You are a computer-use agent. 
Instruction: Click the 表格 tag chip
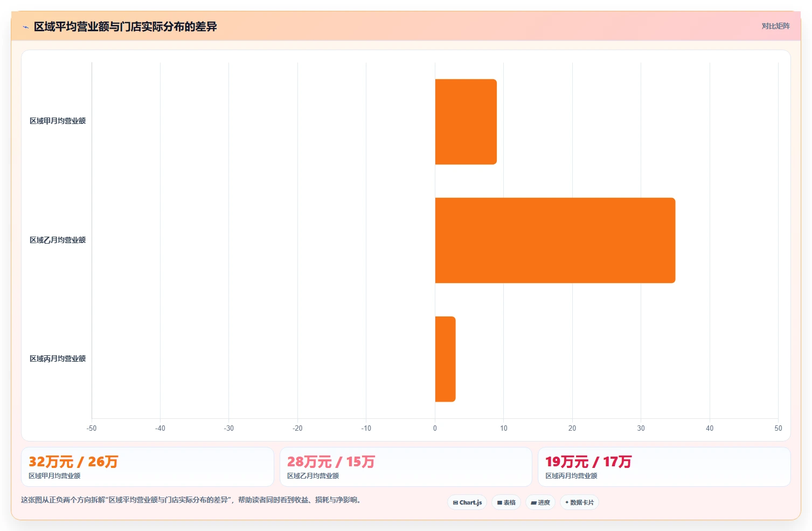(506, 502)
